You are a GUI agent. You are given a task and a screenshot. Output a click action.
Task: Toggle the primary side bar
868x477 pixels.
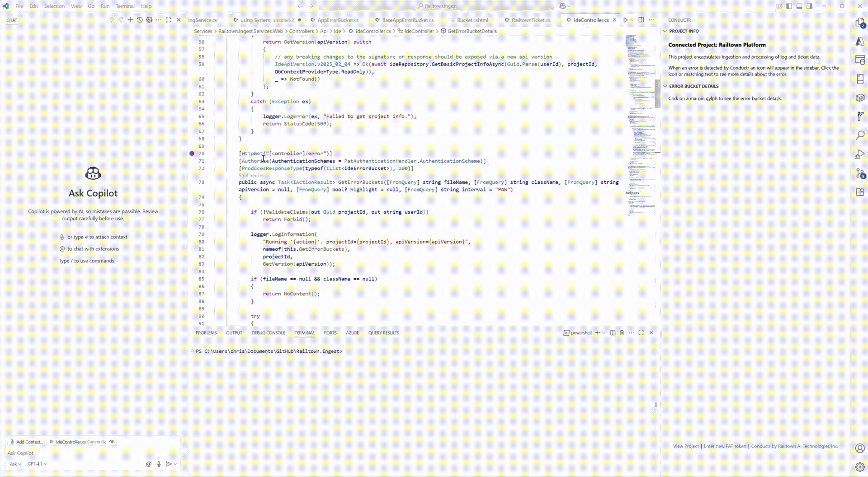(789, 6)
